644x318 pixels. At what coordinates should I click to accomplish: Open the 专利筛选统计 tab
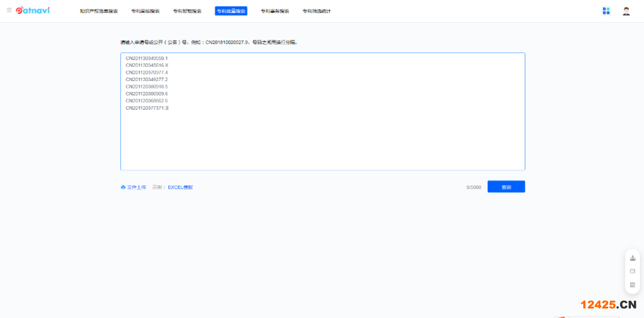click(x=317, y=11)
